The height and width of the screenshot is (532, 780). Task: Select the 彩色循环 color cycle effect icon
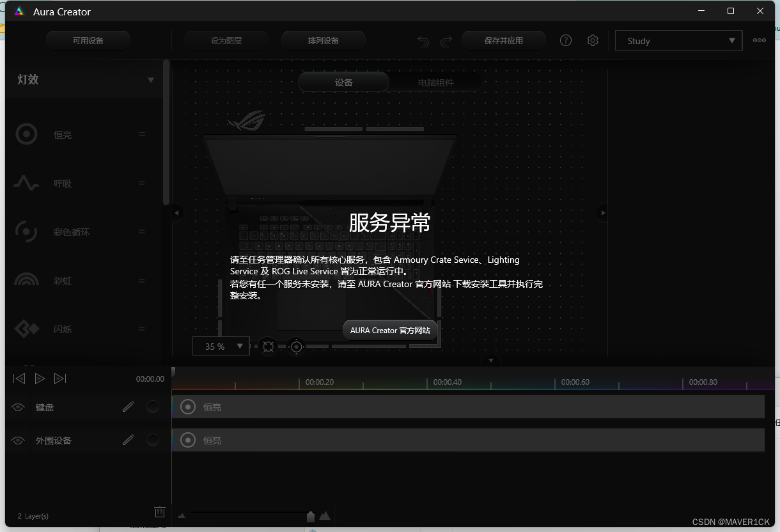click(26, 231)
